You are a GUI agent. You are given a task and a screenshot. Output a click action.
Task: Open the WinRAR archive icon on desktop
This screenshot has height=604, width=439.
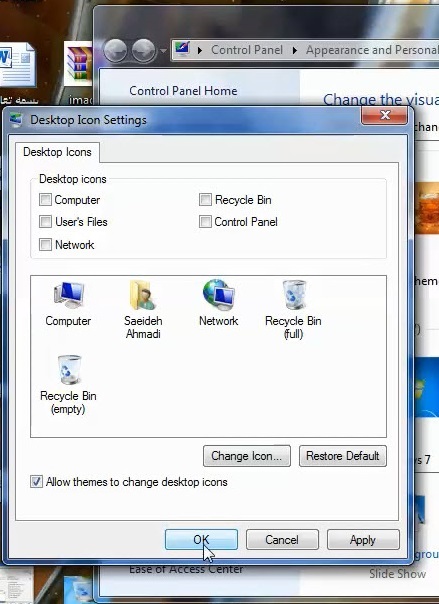[x=78, y=64]
